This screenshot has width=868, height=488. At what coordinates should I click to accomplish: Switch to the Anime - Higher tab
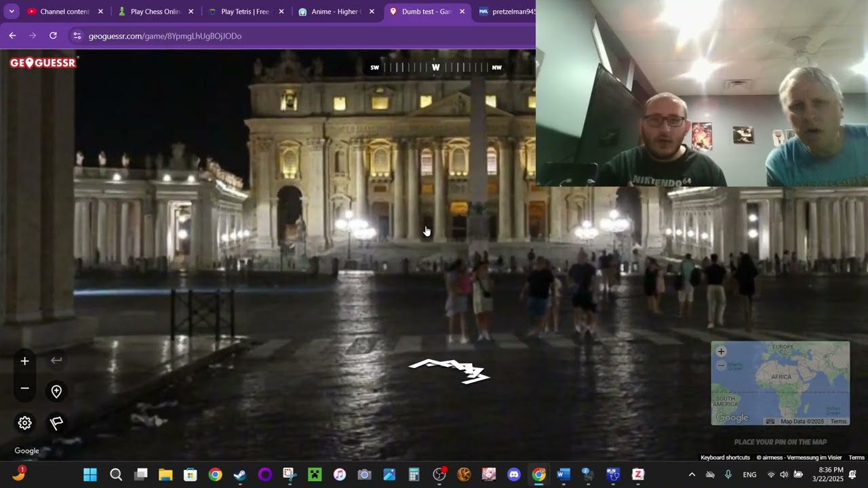tap(337, 12)
